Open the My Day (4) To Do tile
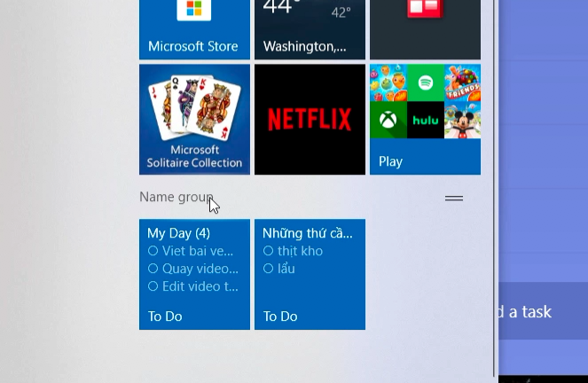Screen dimensions: 588x383 [x=194, y=274]
